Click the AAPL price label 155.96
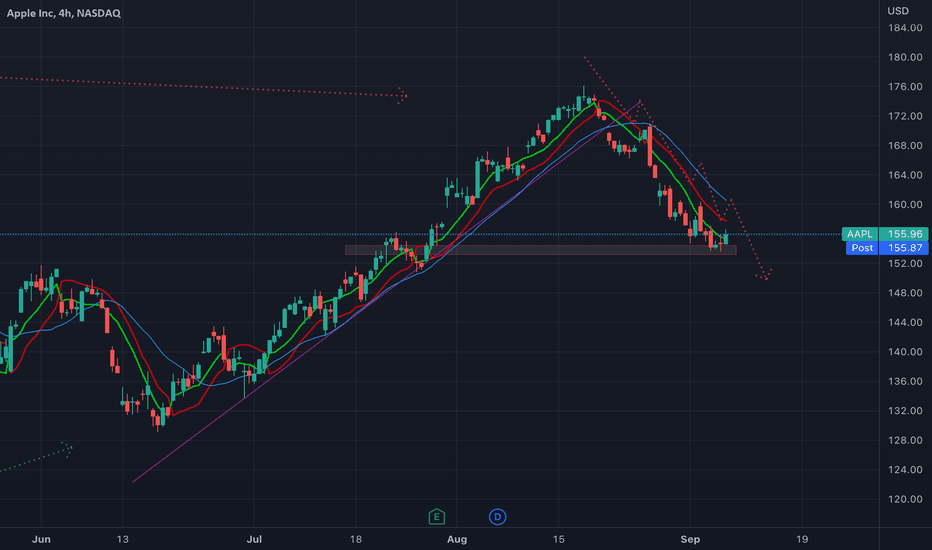 885,234
